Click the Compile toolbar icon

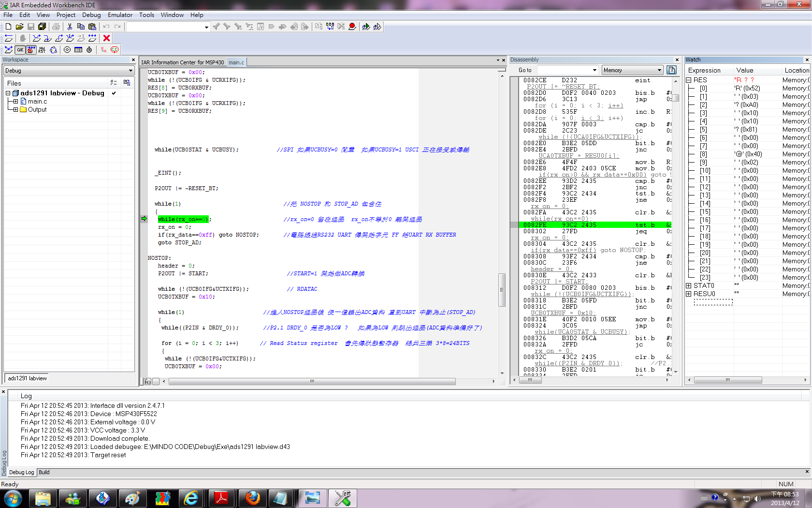319,27
